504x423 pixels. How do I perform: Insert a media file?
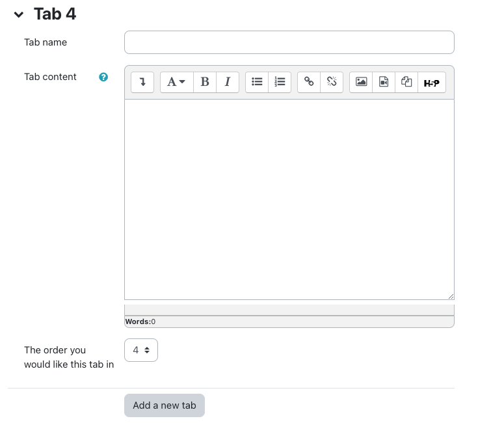tap(384, 82)
